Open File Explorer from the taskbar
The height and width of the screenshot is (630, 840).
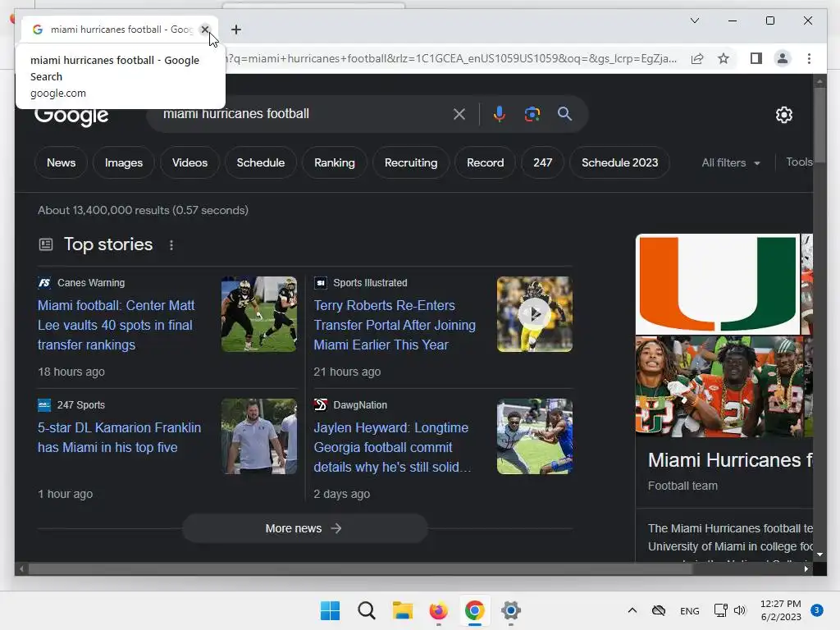click(402, 610)
